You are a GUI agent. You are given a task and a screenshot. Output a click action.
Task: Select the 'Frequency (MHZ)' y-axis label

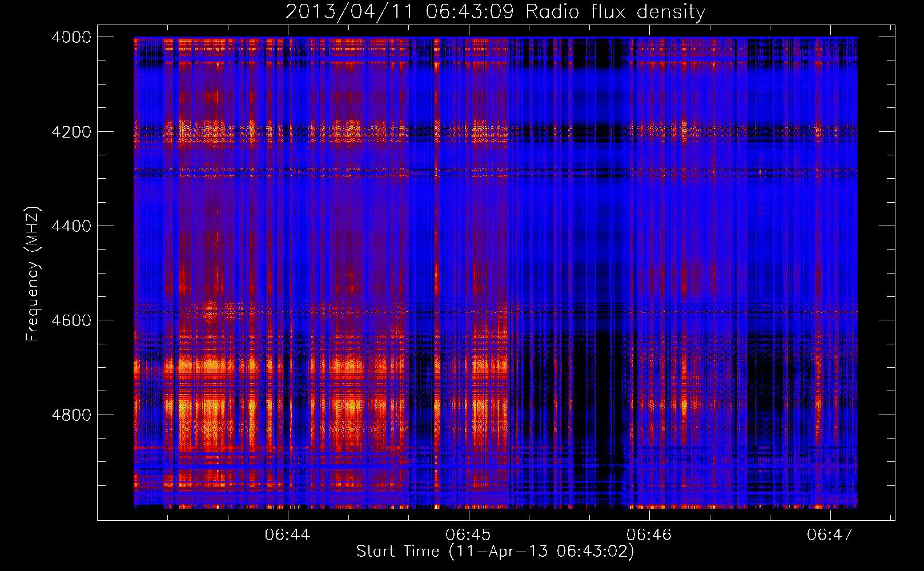point(33,274)
